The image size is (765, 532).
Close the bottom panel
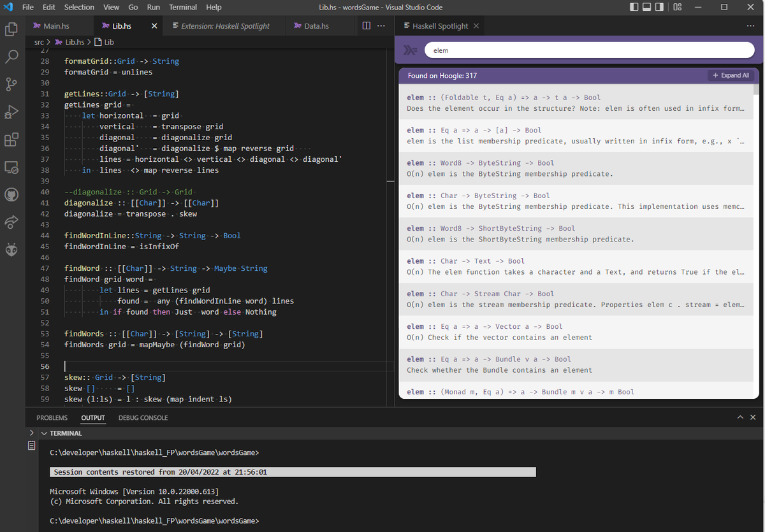point(754,417)
